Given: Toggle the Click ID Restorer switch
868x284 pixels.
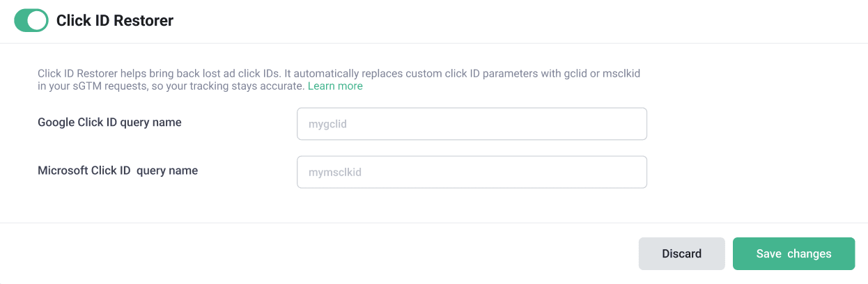Looking at the screenshot, I should coord(31,21).
